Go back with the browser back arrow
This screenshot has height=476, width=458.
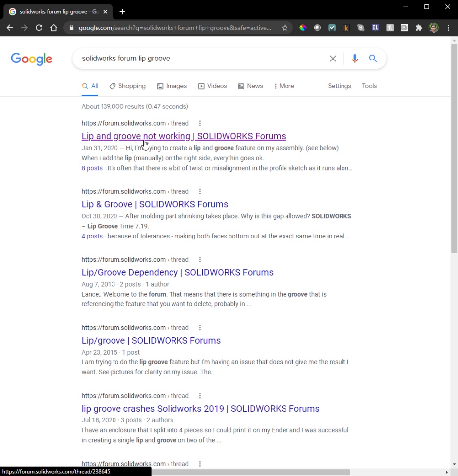pyautogui.click(x=10, y=28)
